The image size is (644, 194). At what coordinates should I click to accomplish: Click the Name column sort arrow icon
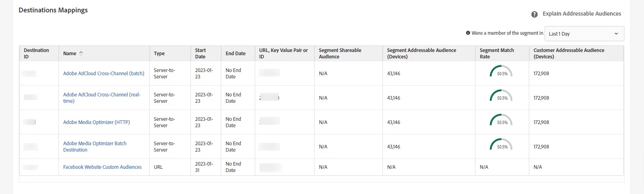tap(81, 53)
